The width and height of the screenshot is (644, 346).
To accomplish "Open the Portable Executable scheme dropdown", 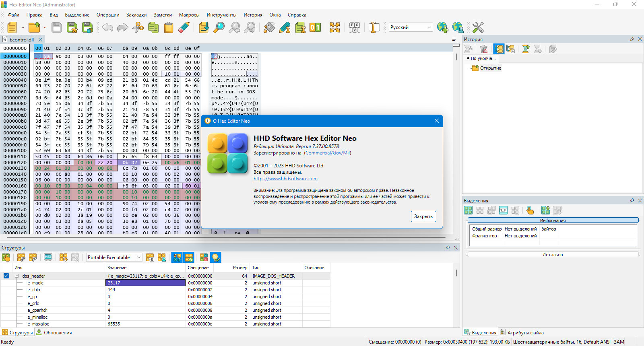I will click(x=114, y=257).
